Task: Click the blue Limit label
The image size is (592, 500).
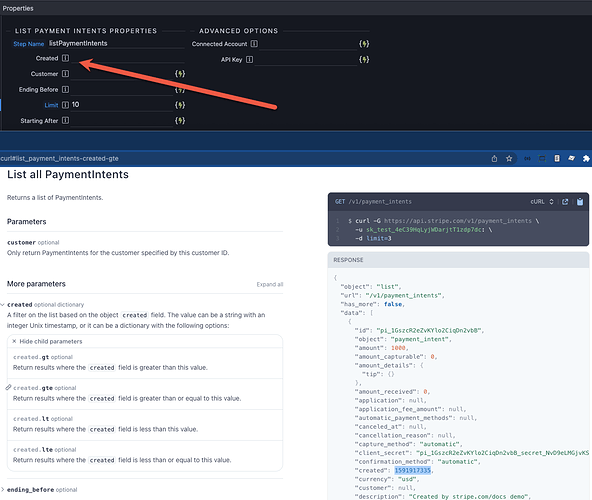Action: [51, 105]
